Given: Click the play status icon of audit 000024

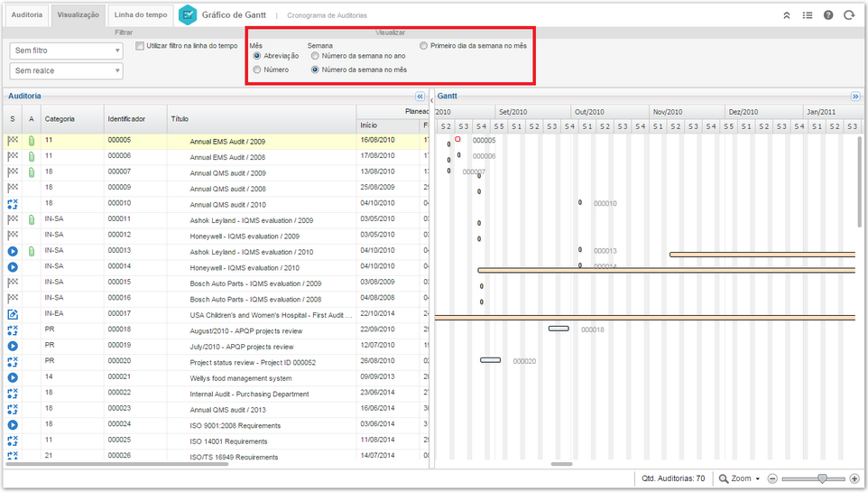Looking at the screenshot, I should pos(13,425).
